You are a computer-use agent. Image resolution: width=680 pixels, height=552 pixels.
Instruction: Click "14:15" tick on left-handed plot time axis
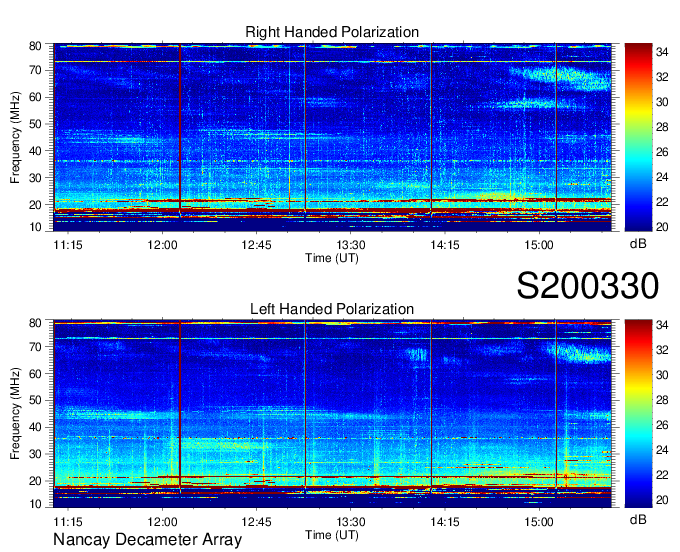pyautogui.click(x=445, y=522)
